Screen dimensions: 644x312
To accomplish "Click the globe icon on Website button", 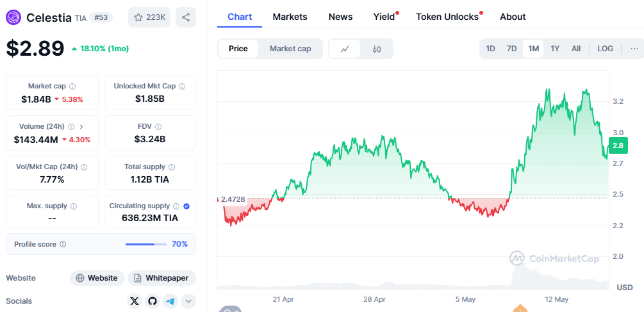I will [x=80, y=278].
